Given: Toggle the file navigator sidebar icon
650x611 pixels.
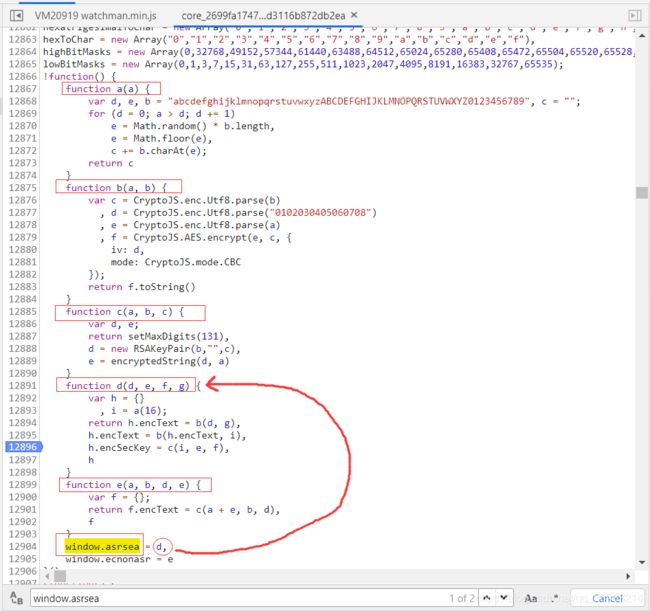Looking at the screenshot, I should coord(17,16).
